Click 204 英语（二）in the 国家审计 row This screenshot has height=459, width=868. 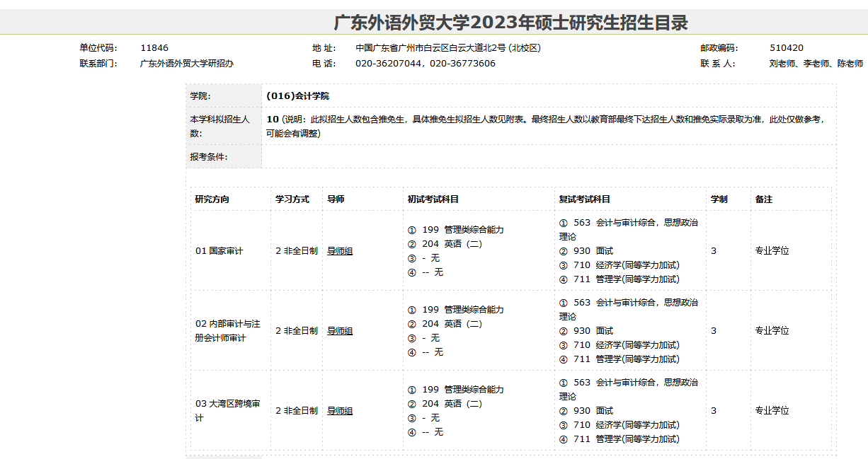445,244
